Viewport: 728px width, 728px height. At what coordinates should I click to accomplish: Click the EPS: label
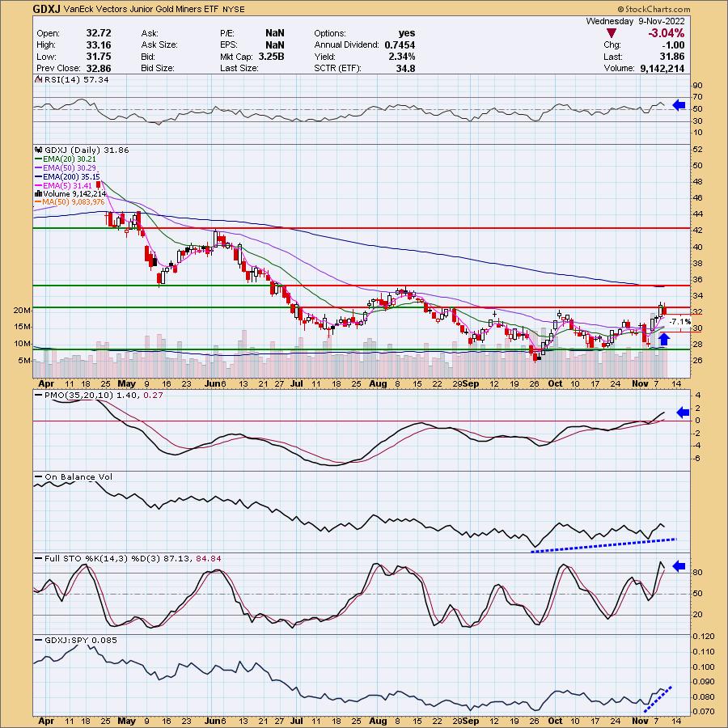(228, 45)
